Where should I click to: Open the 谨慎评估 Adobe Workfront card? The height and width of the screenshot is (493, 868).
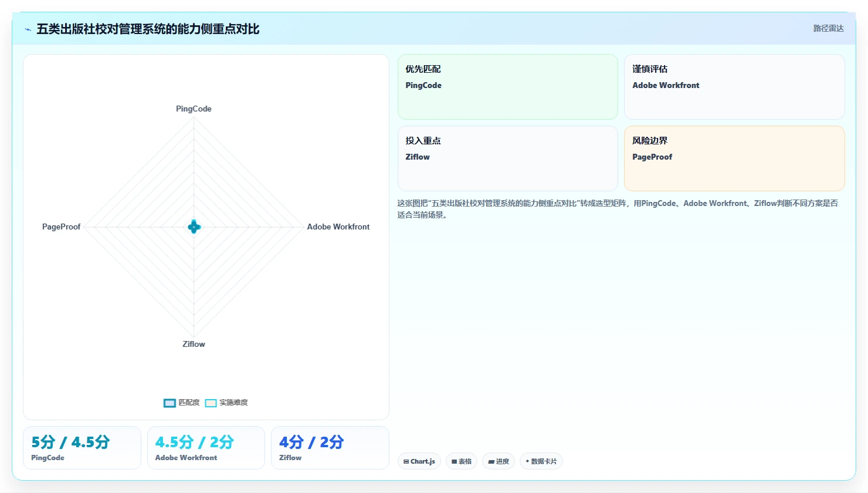[x=734, y=87]
